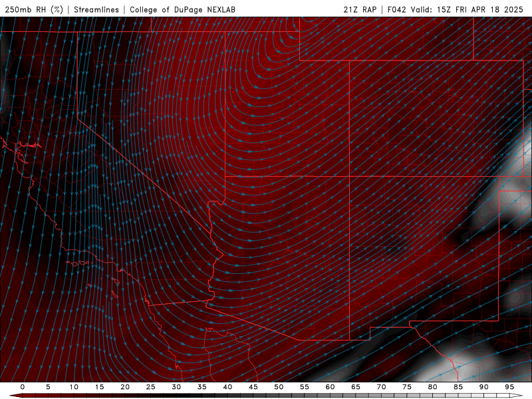This screenshot has width=532, height=399.
Task: Click the 65 label on the colorbar
Action: pyautogui.click(x=356, y=387)
